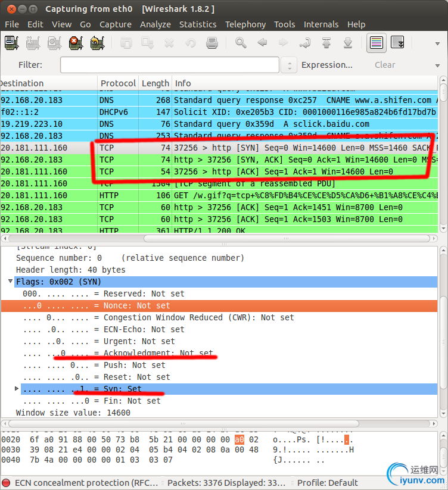Jump to the last packet
Viewport: 448px width, 490px height.
(348, 43)
